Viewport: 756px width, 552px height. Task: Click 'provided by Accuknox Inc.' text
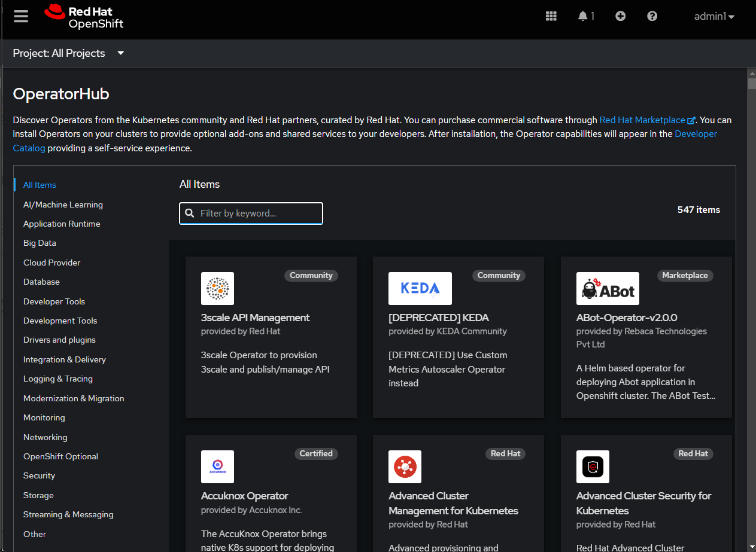click(x=251, y=510)
